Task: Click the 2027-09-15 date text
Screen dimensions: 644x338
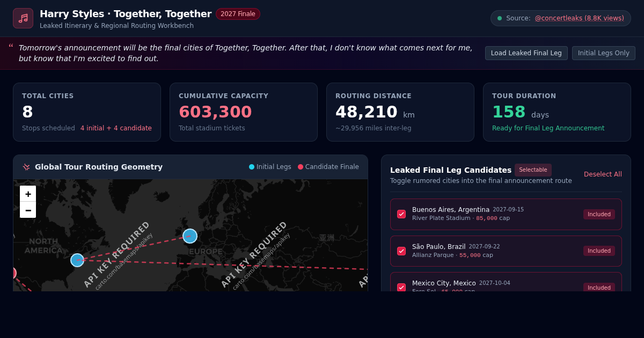Action: 508,210
